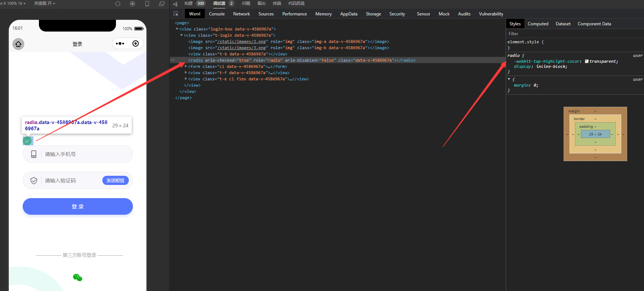Open the Security panel
Screen dimensions: 644x291
click(x=397, y=14)
